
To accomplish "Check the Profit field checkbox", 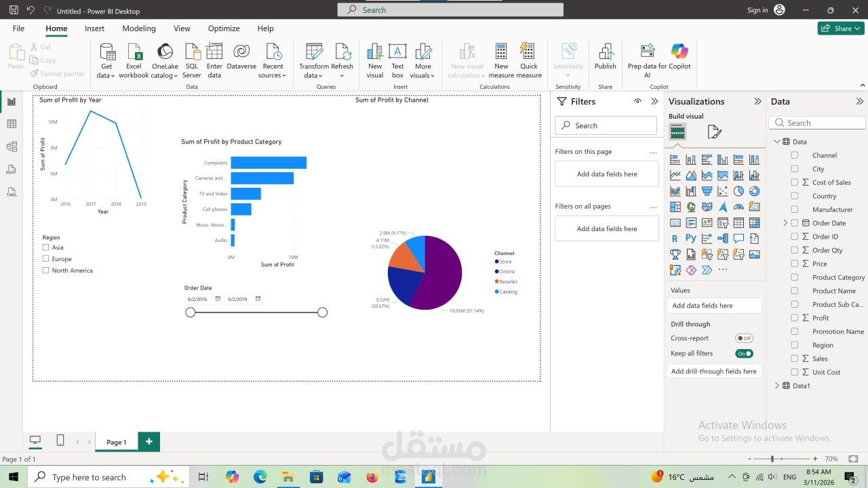I will (x=795, y=318).
